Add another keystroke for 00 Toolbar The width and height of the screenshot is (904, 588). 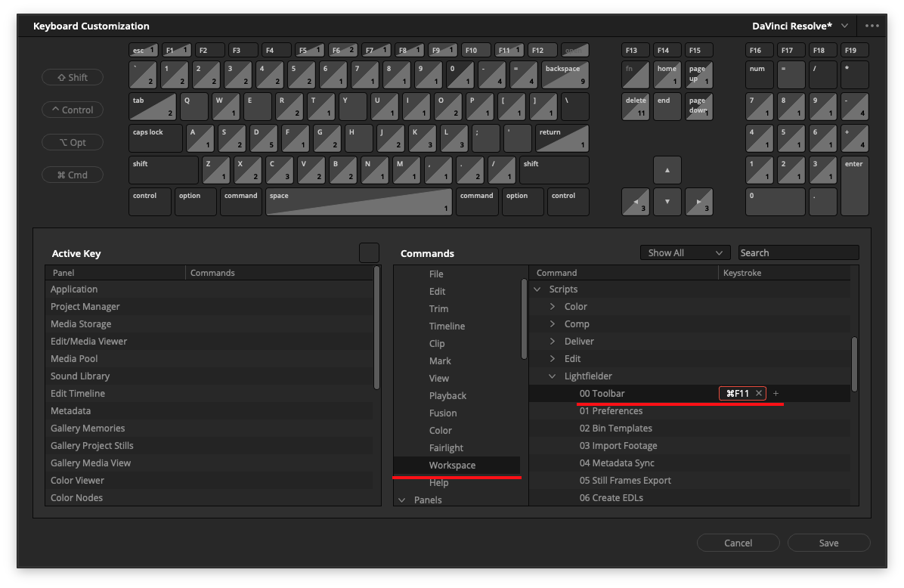[776, 393]
